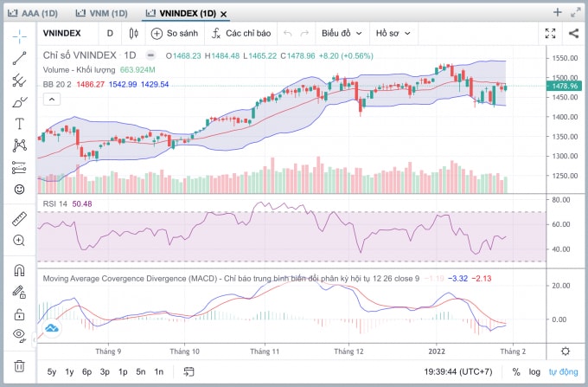
Task: Toggle magnet mode for drawings
Action: point(20,270)
